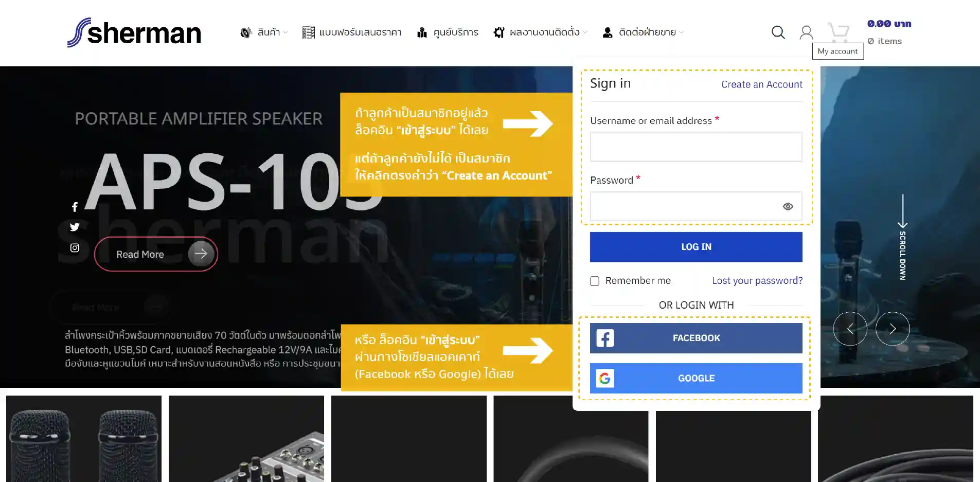
Task: Click the LOG IN button
Action: [696, 247]
